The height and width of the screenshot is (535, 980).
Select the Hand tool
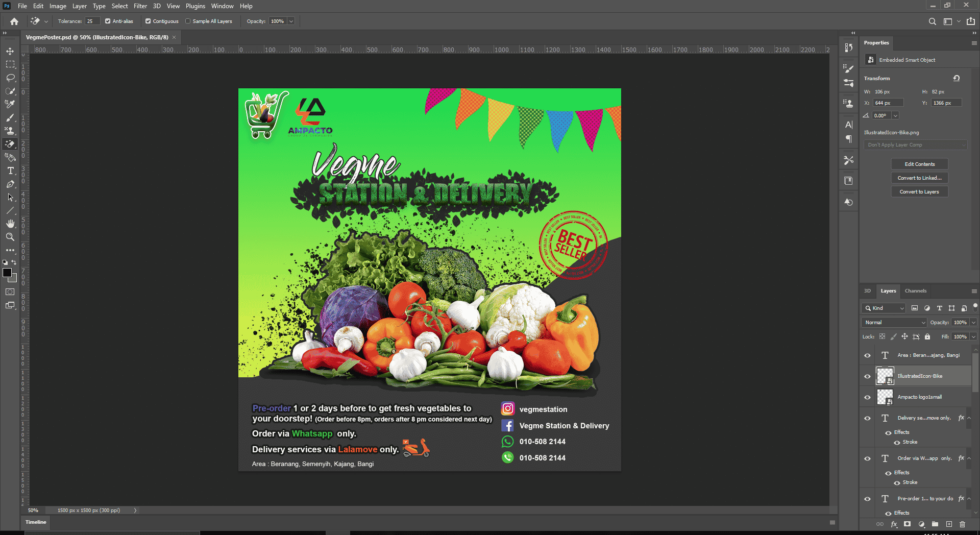(10, 224)
